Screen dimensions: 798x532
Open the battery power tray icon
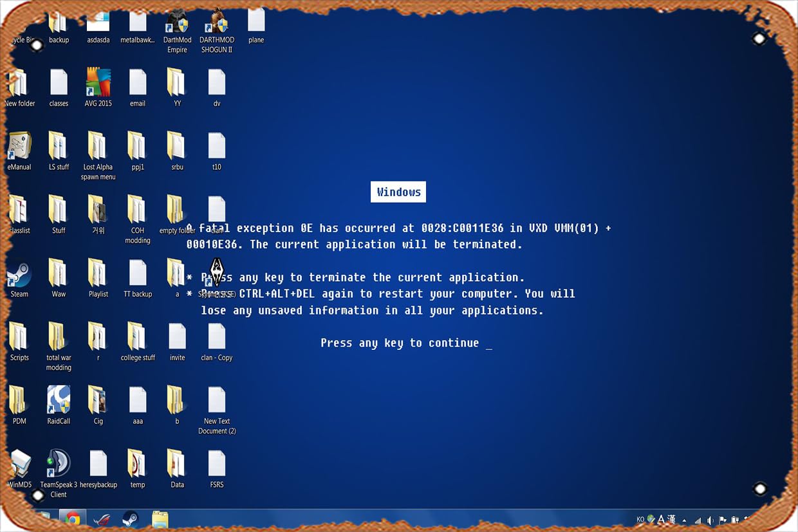[x=734, y=520]
